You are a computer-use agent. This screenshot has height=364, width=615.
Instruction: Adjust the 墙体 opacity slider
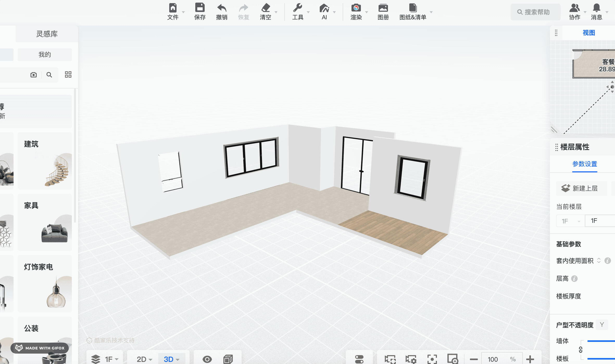(x=601, y=341)
